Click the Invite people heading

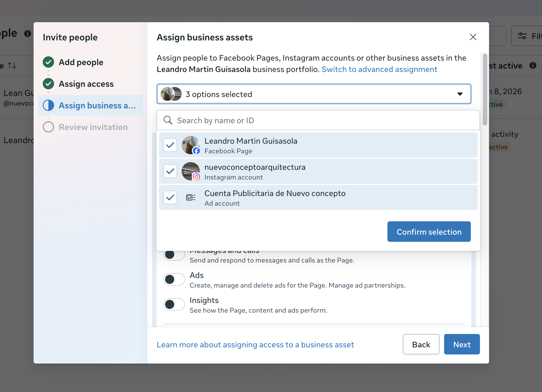point(70,37)
